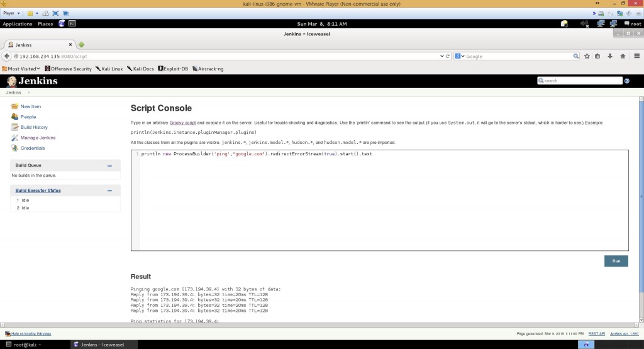Screen dimensions: 644x349
Task: Click the Manage Jenkins wrench icon
Action: [x=15, y=138]
